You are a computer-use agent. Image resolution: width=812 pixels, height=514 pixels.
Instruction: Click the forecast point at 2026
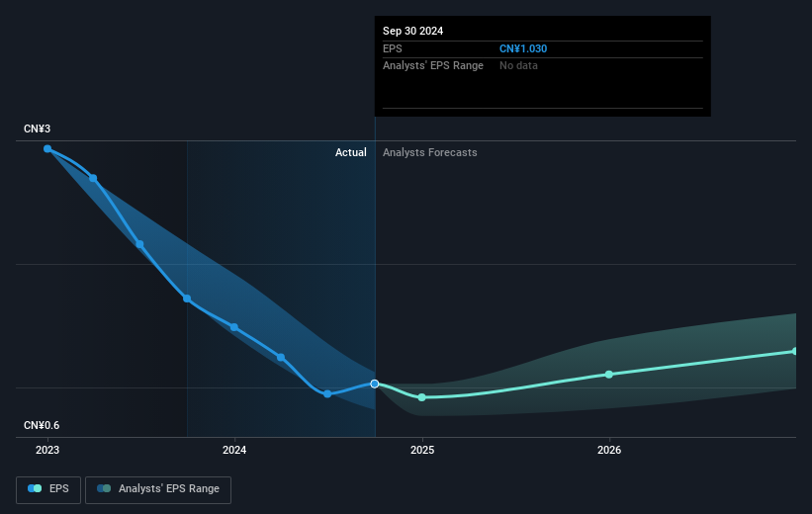(x=609, y=375)
